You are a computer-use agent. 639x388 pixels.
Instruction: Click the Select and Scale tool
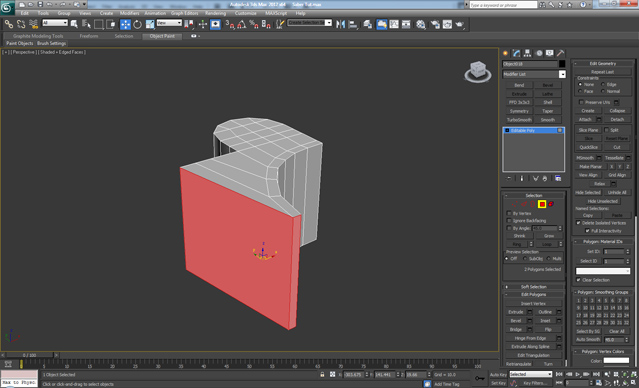(x=150, y=24)
